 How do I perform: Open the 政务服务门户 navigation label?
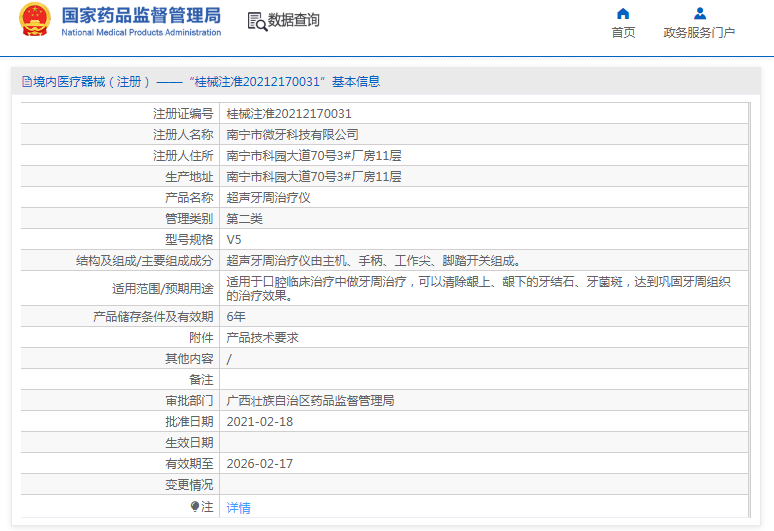pyautogui.click(x=699, y=32)
